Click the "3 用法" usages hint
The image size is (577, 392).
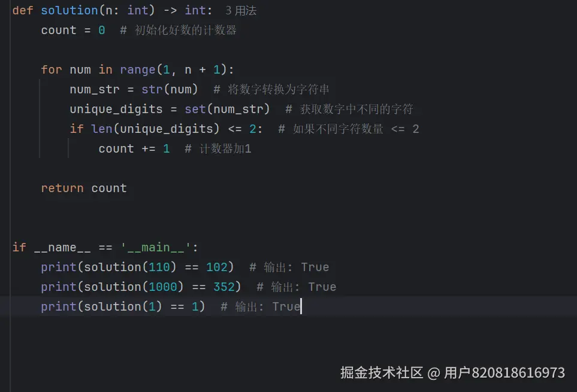240,10
